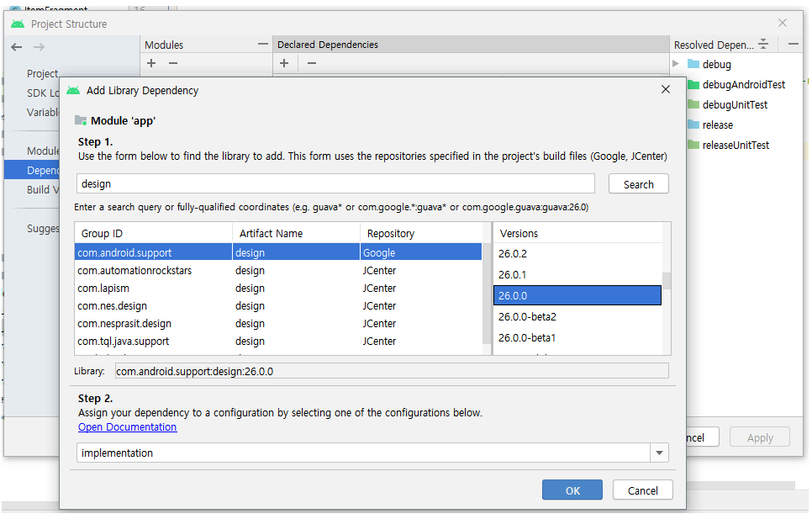Choose version 26.0.0
The height and width of the screenshot is (519, 812).
click(x=577, y=295)
